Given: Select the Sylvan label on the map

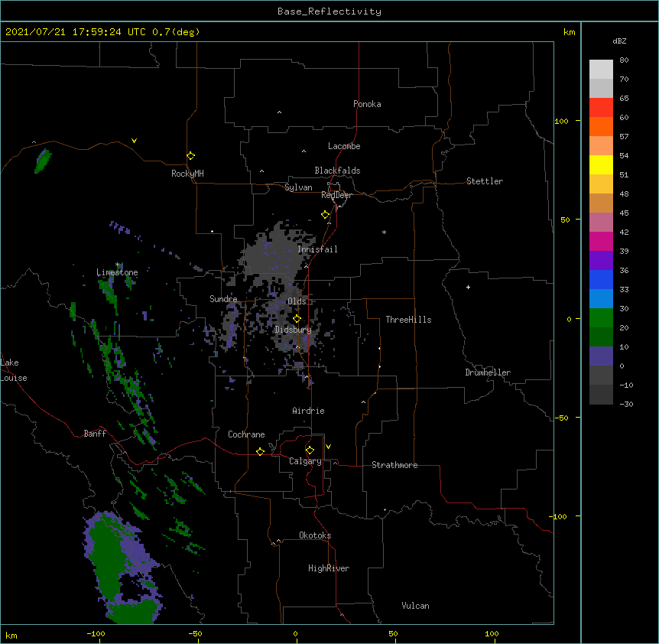Looking at the screenshot, I should click(x=298, y=187).
